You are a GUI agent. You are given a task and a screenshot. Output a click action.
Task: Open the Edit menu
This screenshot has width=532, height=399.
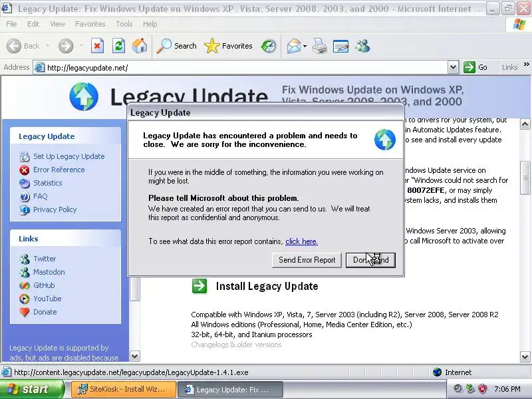pos(33,24)
